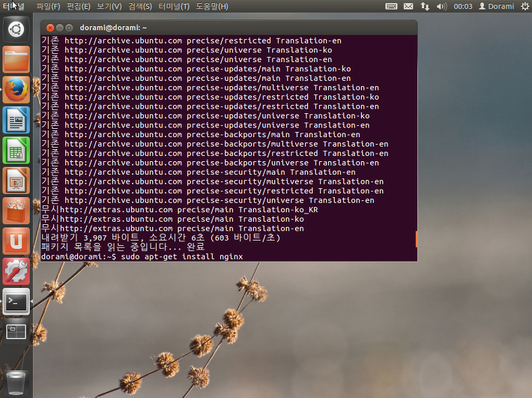This screenshot has height=398, width=532.
Task: Open the 보기(V) menu
Action: click(109, 6)
